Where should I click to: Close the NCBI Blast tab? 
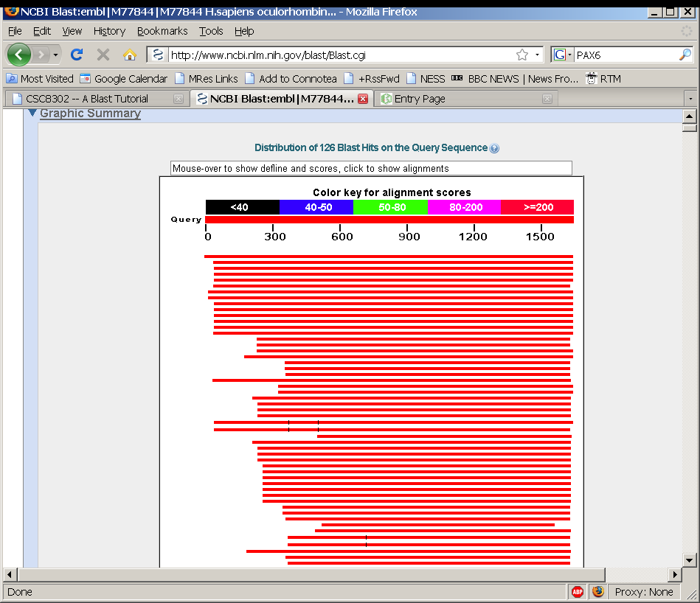(x=363, y=99)
